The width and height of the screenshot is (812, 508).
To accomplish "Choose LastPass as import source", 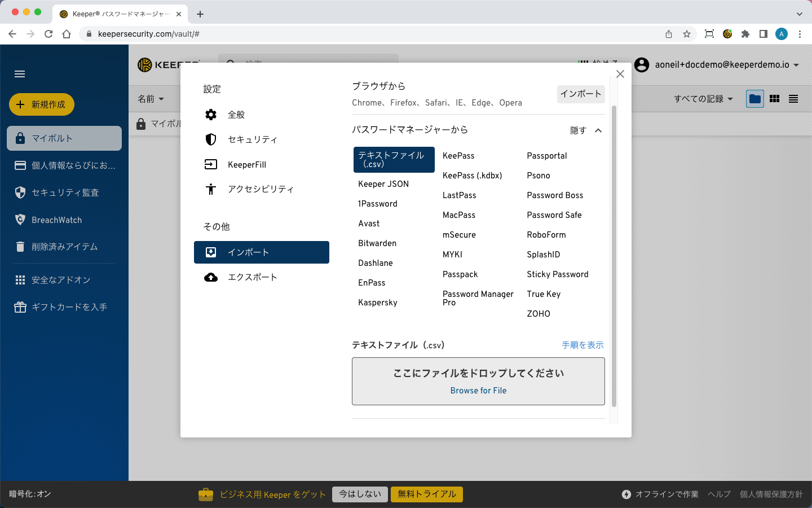I will coord(459,195).
